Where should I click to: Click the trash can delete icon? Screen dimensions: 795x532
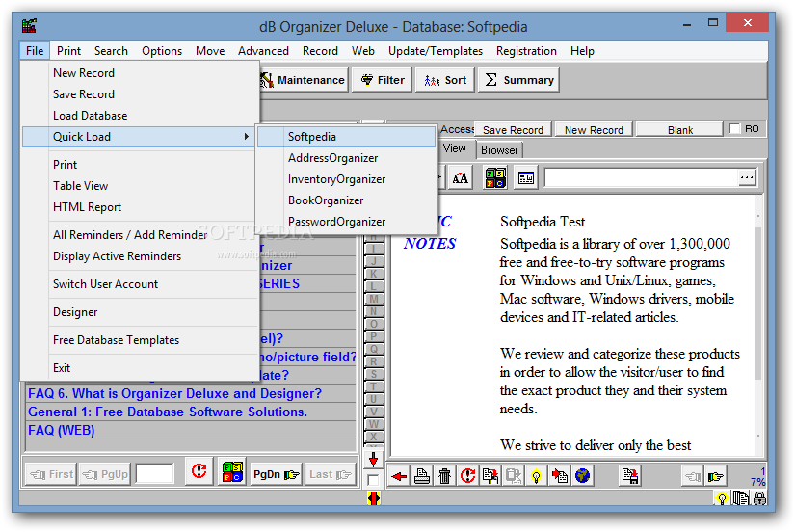pyautogui.click(x=444, y=476)
